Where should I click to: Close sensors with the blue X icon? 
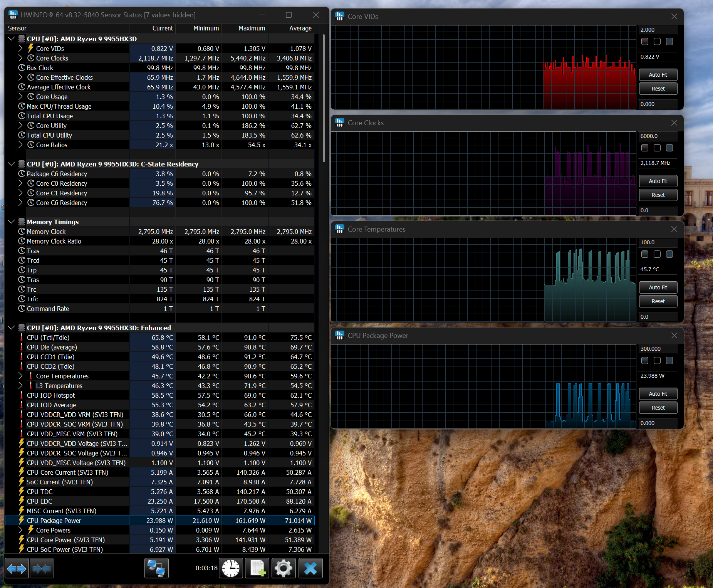310,568
